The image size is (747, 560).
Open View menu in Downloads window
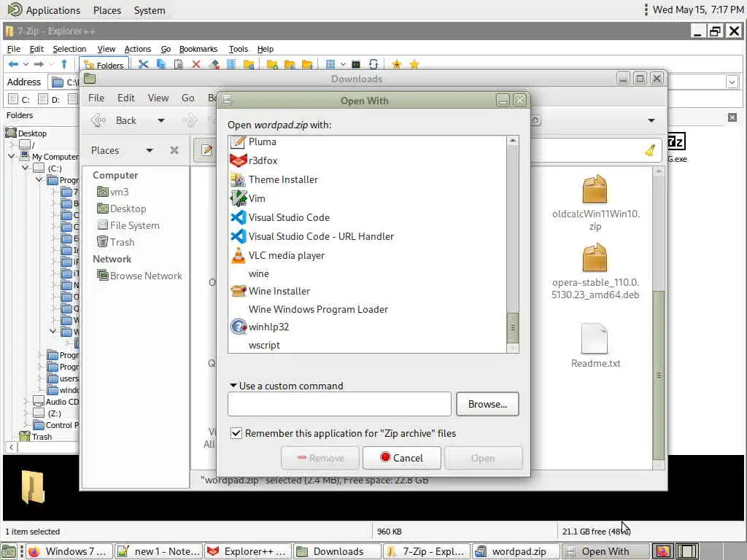click(158, 98)
